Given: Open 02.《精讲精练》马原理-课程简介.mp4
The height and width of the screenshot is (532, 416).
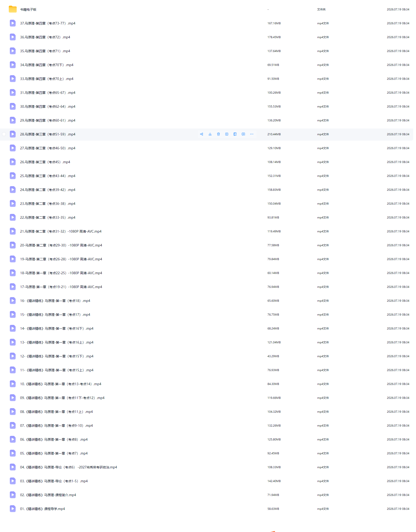Looking at the screenshot, I should pyautogui.click(x=48, y=495).
